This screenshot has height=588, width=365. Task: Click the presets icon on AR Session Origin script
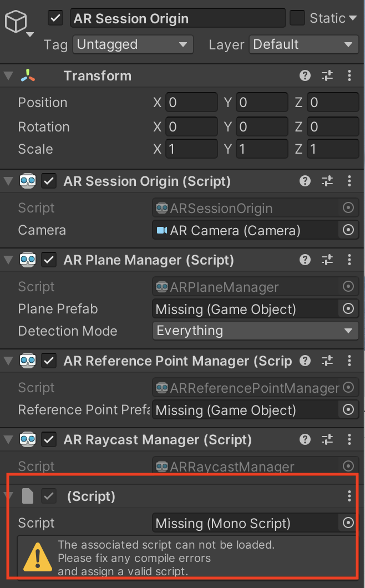tap(327, 181)
